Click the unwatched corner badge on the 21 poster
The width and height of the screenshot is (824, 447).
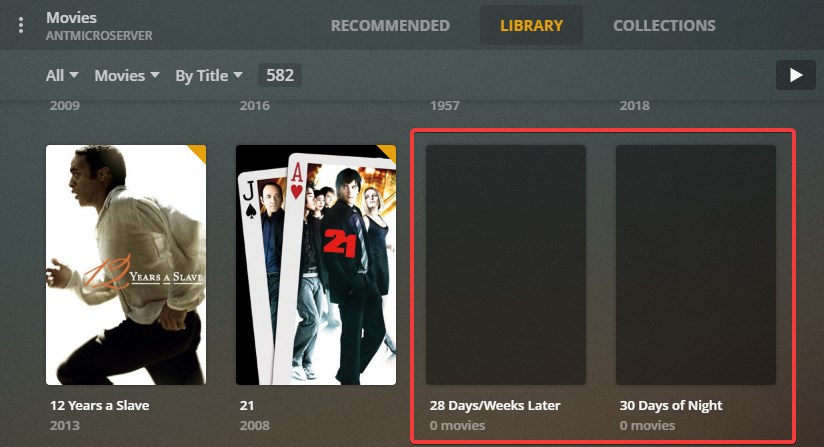point(388,153)
